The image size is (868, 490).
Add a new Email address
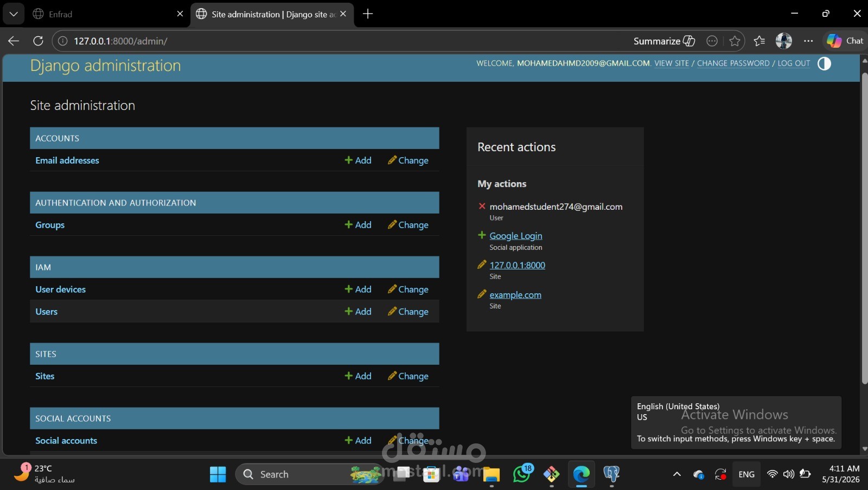358,160
